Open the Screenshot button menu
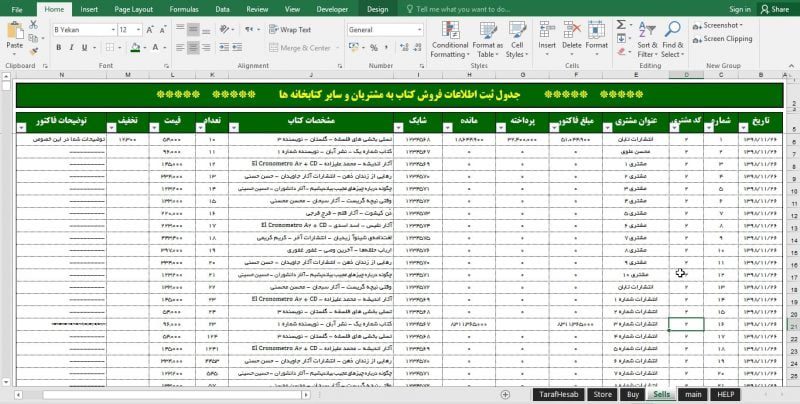The image size is (800, 404). tap(718, 25)
